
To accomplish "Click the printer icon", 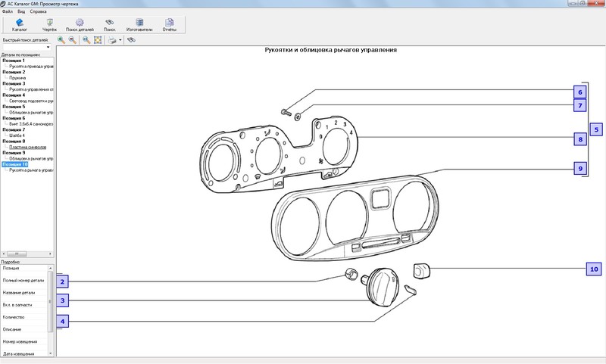I will coord(111,39).
